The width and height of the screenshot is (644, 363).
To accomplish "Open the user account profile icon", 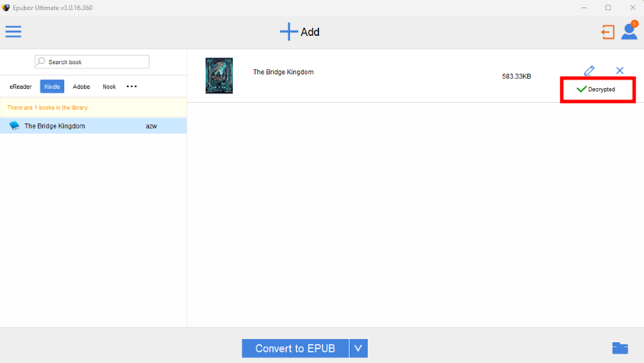I will (629, 32).
